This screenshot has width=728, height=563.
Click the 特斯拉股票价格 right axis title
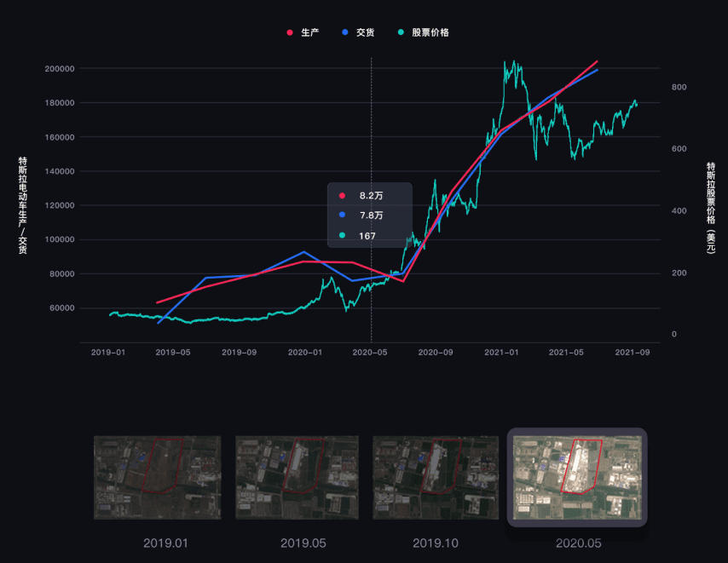coord(710,205)
